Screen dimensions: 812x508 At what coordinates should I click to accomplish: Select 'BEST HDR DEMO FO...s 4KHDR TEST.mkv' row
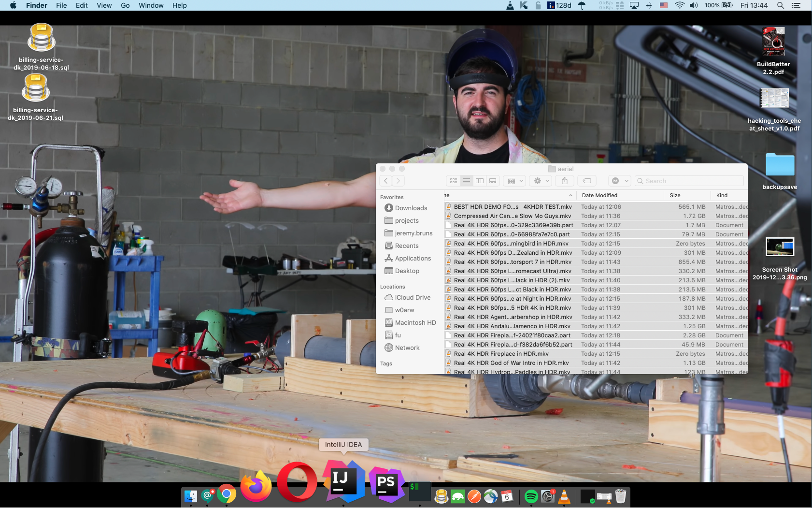tap(596, 207)
